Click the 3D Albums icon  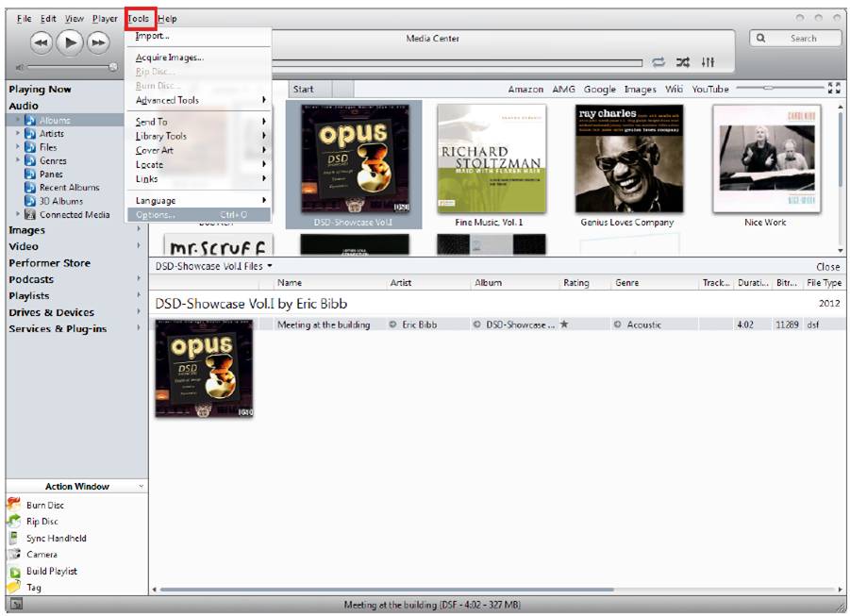(30, 201)
